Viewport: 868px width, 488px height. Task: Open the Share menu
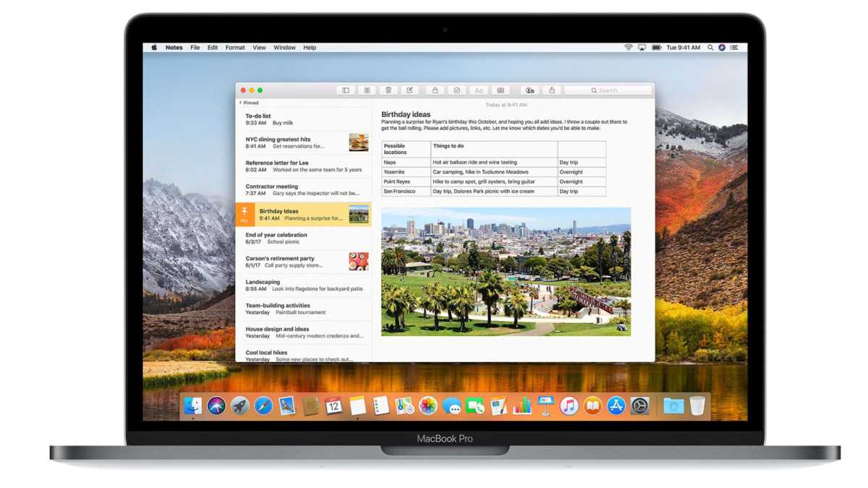coord(551,90)
